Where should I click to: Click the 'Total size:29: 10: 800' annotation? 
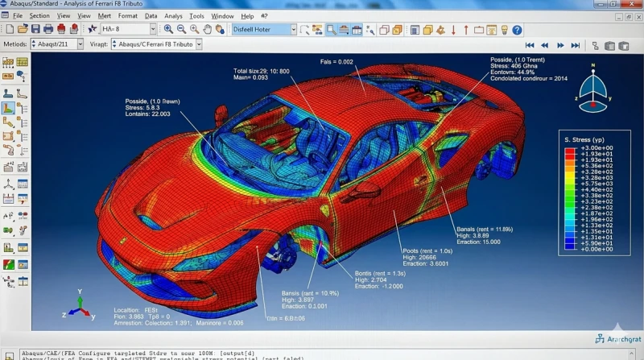pos(261,71)
